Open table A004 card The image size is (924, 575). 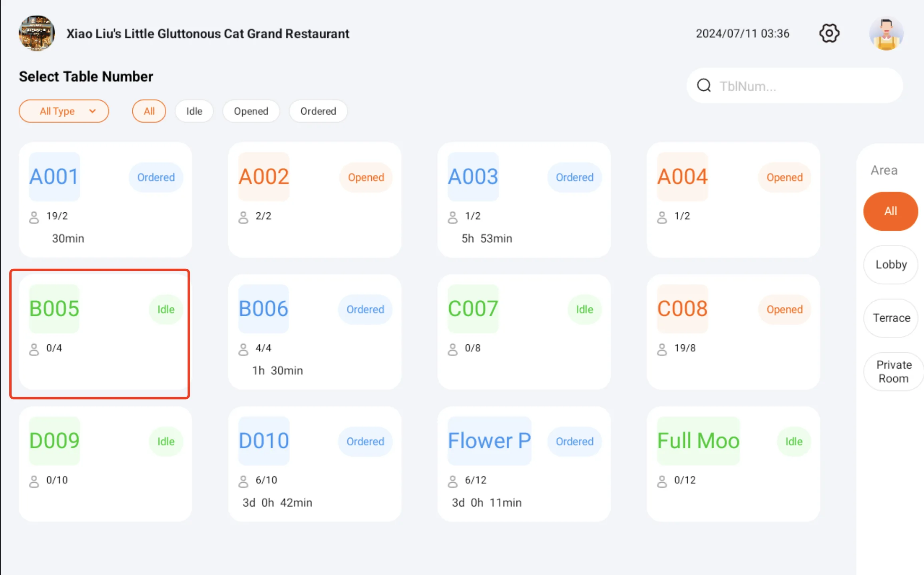click(x=733, y=200)
